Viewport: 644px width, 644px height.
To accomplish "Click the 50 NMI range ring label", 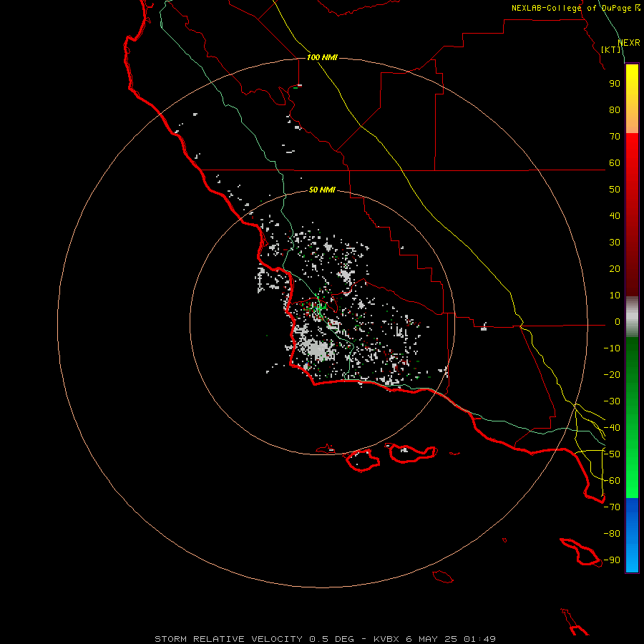I will [x=322, y=190].
